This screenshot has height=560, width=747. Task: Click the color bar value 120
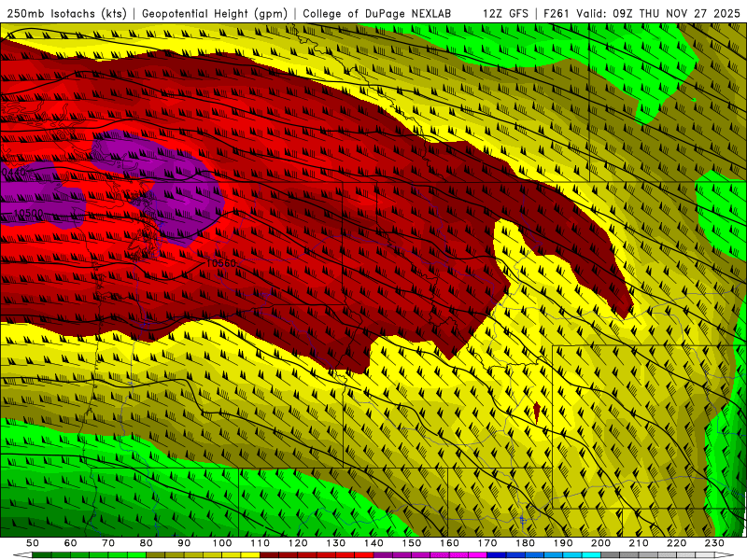(x=298, y=543)
